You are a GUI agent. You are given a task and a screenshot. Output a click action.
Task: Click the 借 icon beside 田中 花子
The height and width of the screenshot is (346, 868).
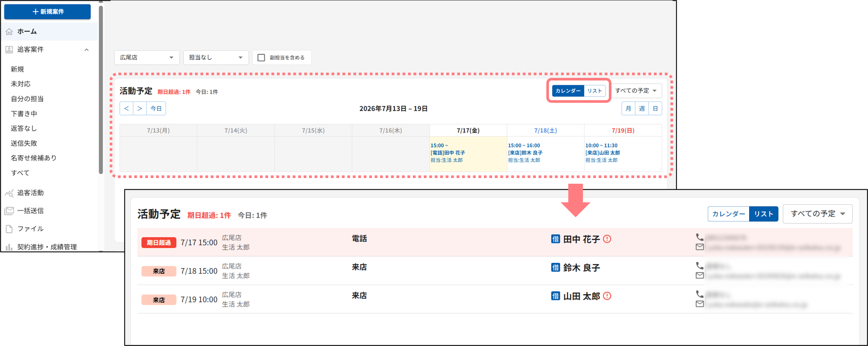coord(556,239)
